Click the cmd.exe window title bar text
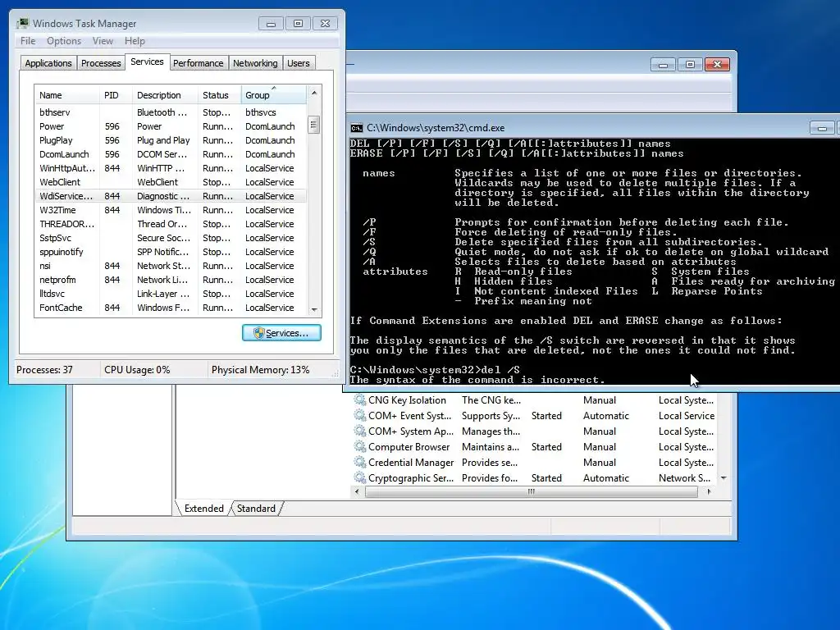Viewport: 840px width, 630px height. pyautogui.click(x=436, y=128)
